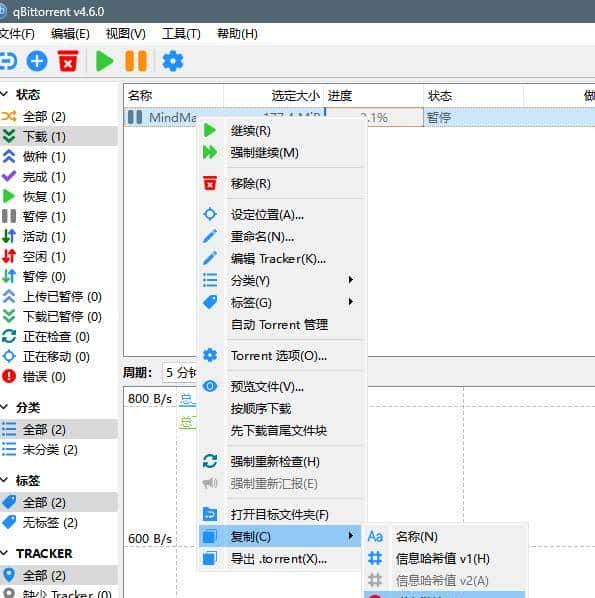
Task: Select status filter 空闲 (1)
Action: point(59,256)
